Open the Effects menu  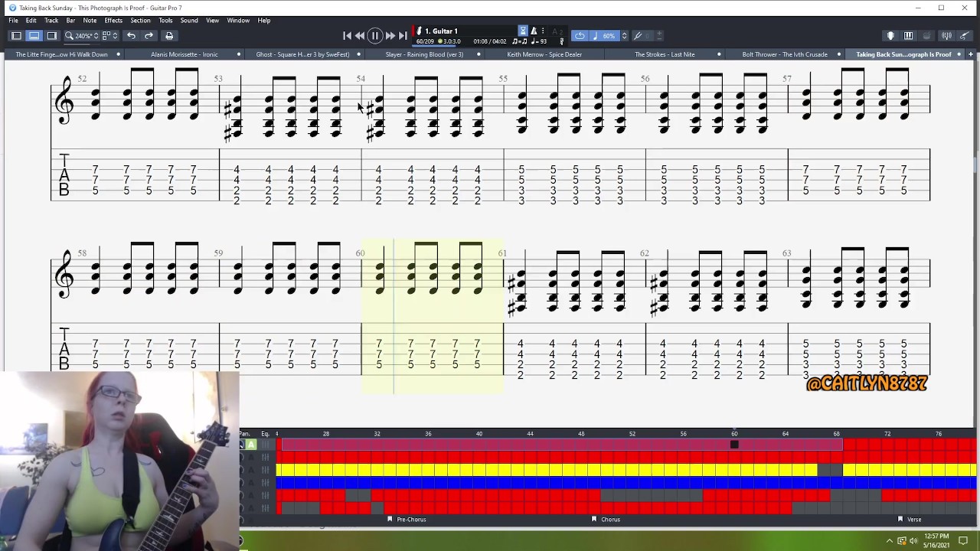tap(113, 21)
